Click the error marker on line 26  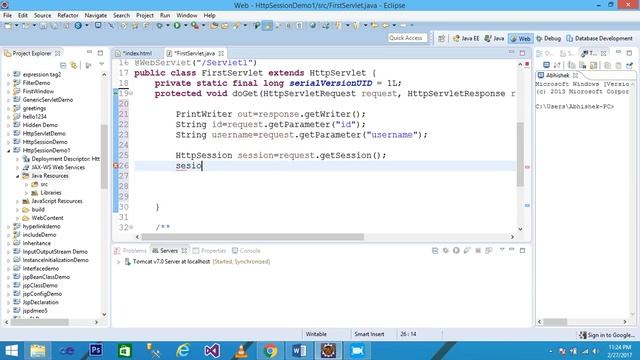coord(116,166)
